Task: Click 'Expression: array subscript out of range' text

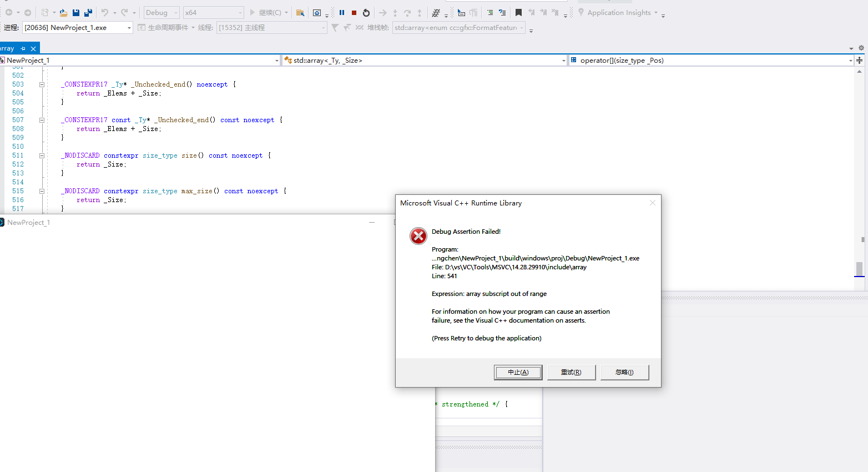Action: pos(489,294)
